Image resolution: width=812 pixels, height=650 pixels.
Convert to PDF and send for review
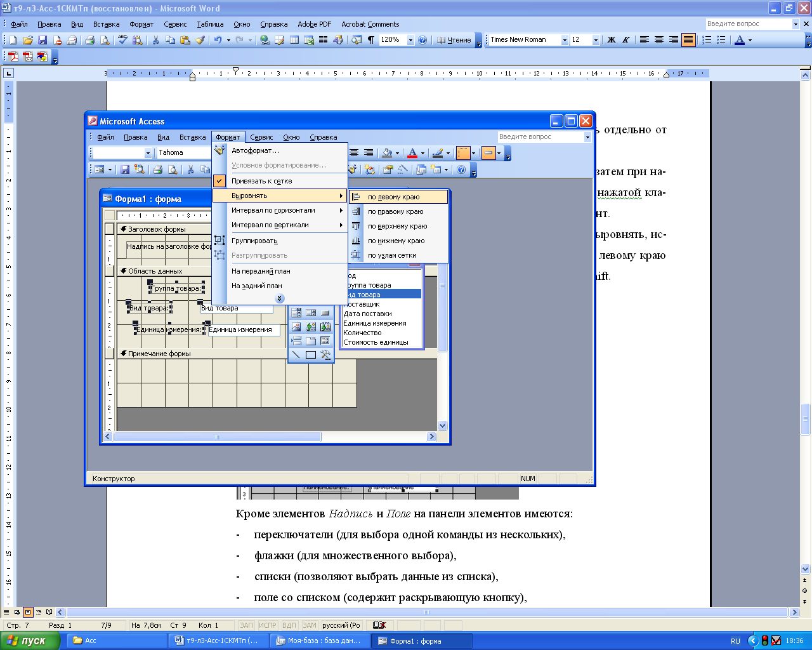[x=43, y=56]
